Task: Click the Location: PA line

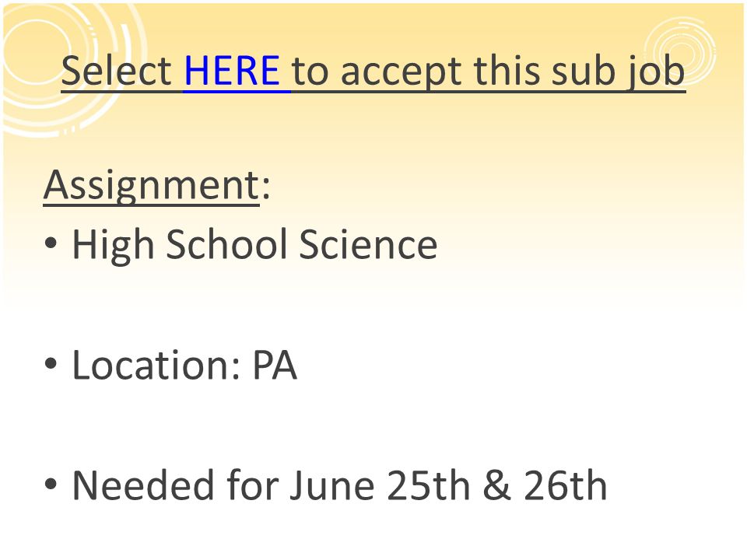Action: point(184,365)
